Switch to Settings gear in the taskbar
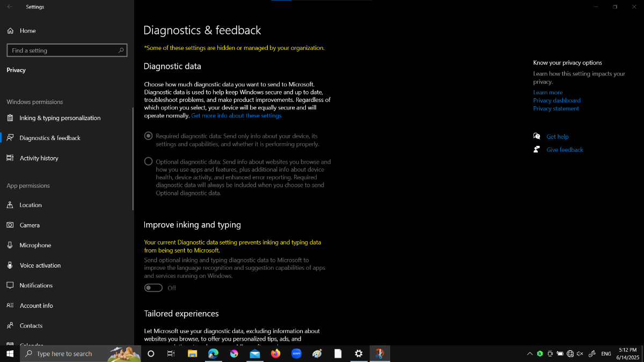The image size is (644, 362). (359, 354)
